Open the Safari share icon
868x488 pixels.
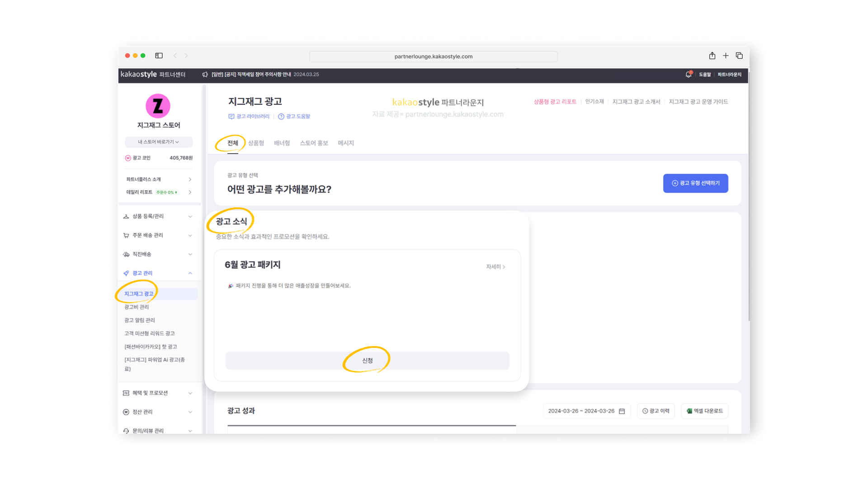coord(712,56)
